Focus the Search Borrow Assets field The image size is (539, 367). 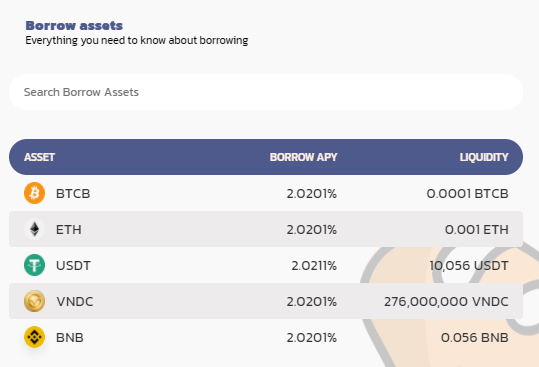click(x=266, y=92)
